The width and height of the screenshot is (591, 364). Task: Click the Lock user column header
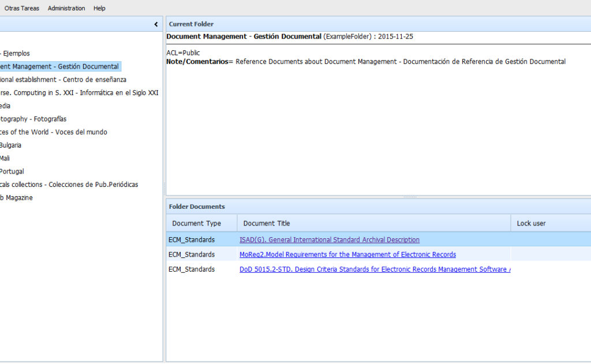tap(531, 223)
